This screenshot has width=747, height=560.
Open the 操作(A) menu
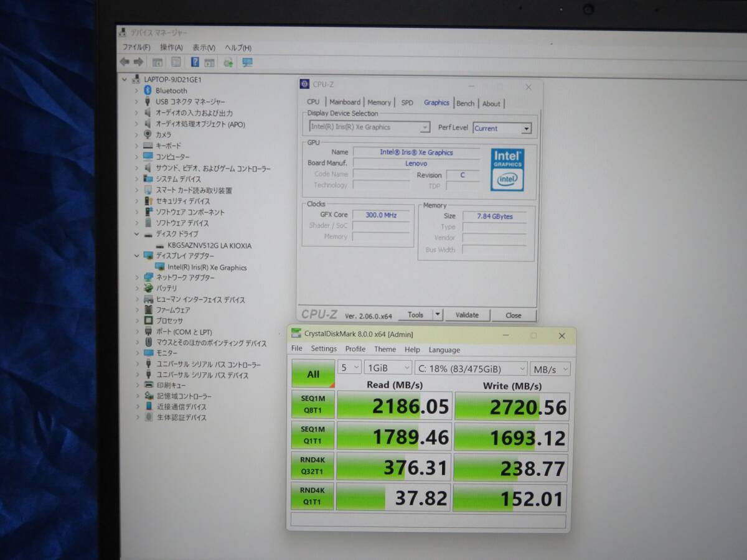coord(171,47)
